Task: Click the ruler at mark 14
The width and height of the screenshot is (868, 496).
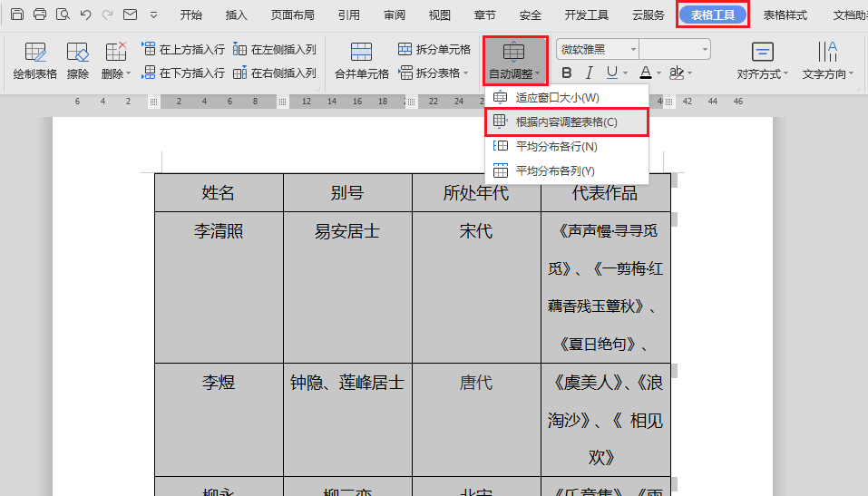Action: click(x=332, y=102)
